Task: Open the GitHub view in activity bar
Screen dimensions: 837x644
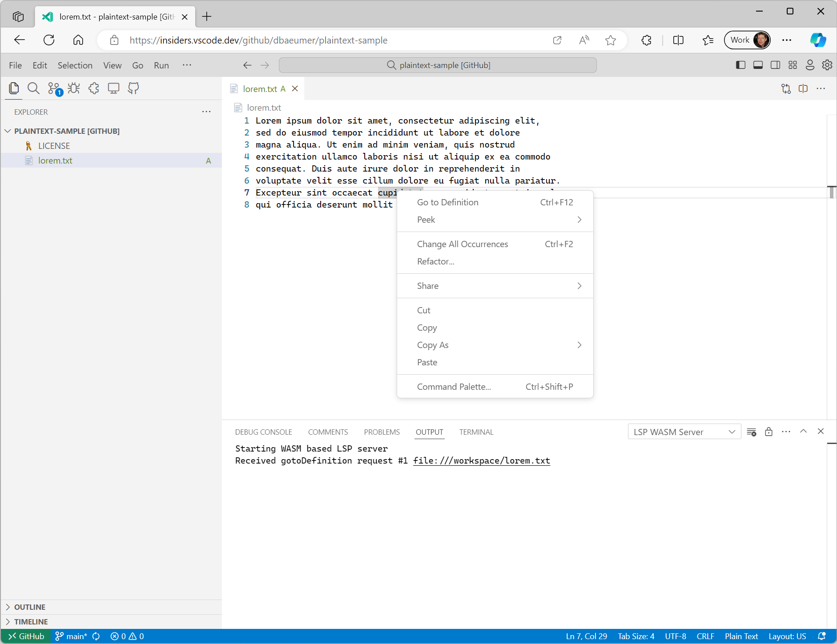Action: click(133, 88)
